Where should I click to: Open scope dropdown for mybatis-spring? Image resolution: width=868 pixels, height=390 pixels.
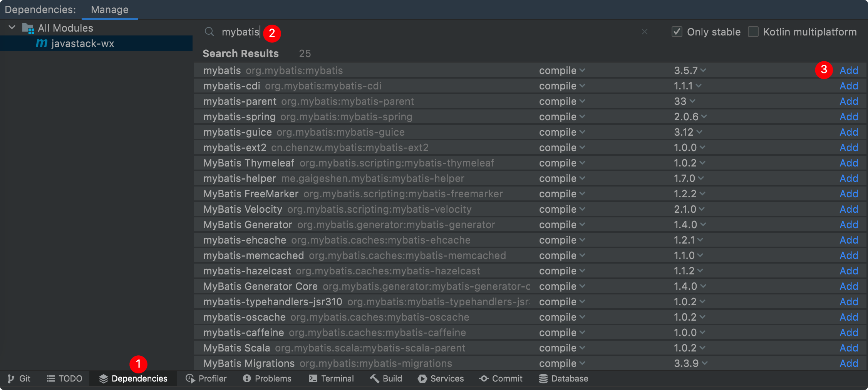(x=562, y=117)
